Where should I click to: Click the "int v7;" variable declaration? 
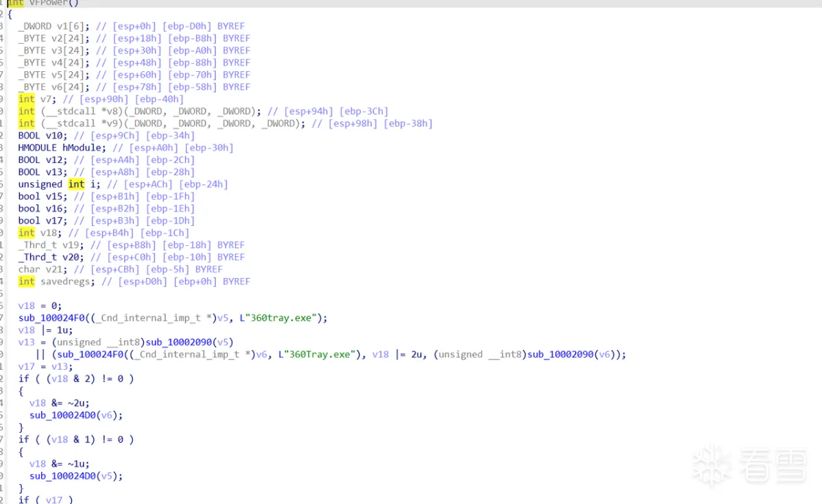coord(38,99)
